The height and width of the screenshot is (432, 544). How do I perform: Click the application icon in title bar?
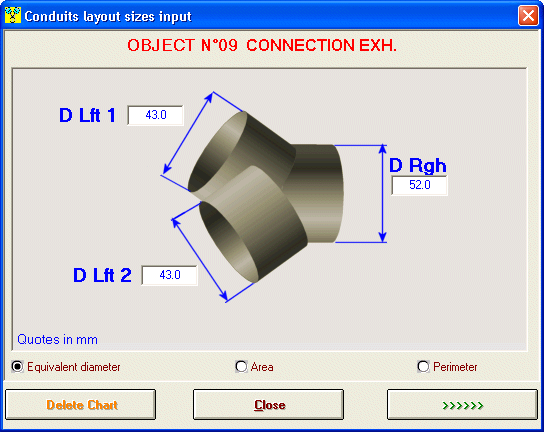click(x=13, y=15)
